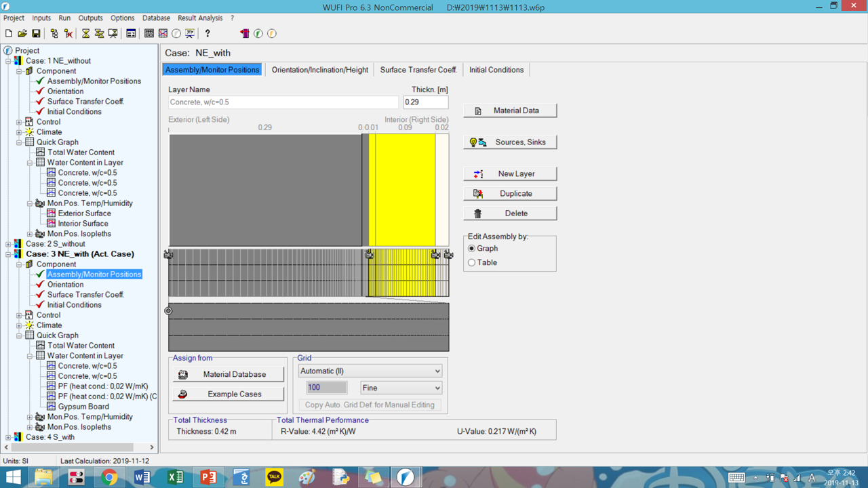Select the Graph radio button
This screenshot has height=488, width=868.
point(472,249)
